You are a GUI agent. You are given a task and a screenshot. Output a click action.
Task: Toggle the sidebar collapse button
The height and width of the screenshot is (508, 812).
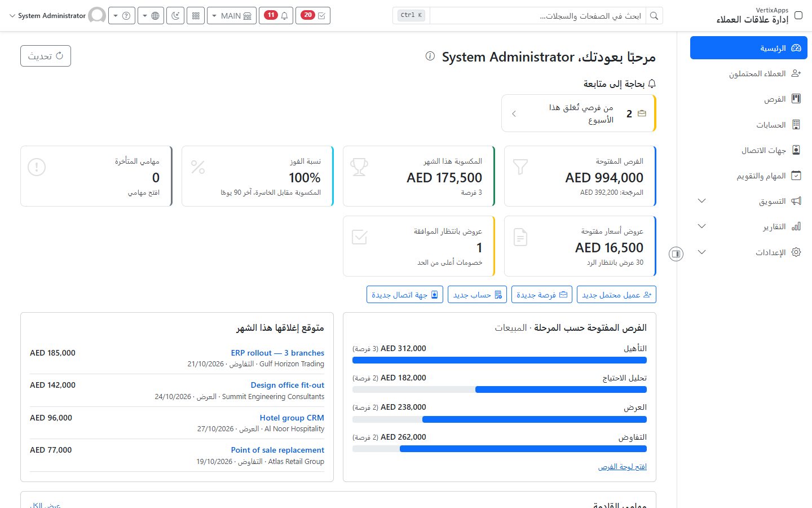tap(676, 254)
